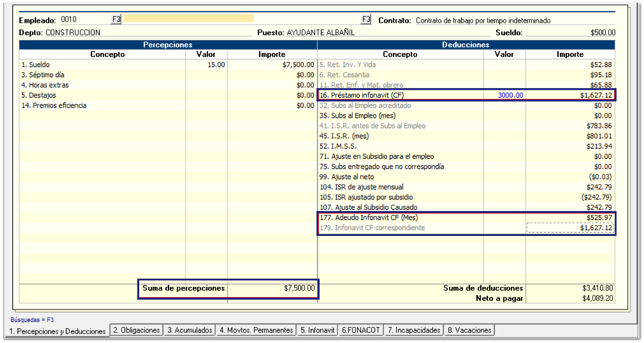Image resolution: width=644 pixels, height=343 pixels.
Task: Open the 7. Incapacidades tab
Action: click(414, 330)
